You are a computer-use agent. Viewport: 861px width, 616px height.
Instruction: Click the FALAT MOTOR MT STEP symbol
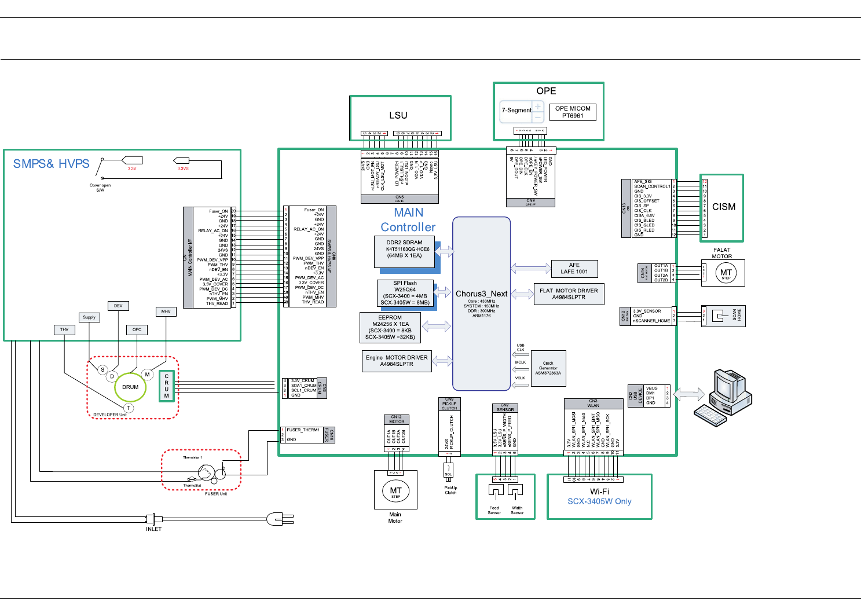point(726,273)
